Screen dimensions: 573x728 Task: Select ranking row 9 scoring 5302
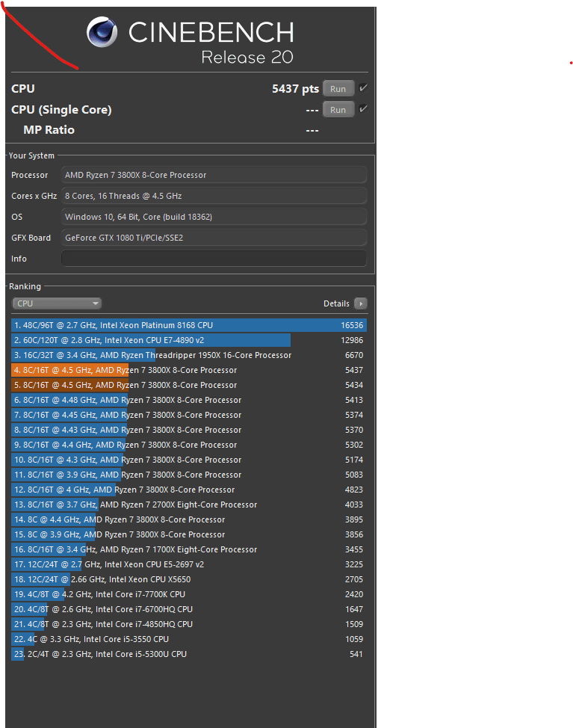(x=189, y=445)
